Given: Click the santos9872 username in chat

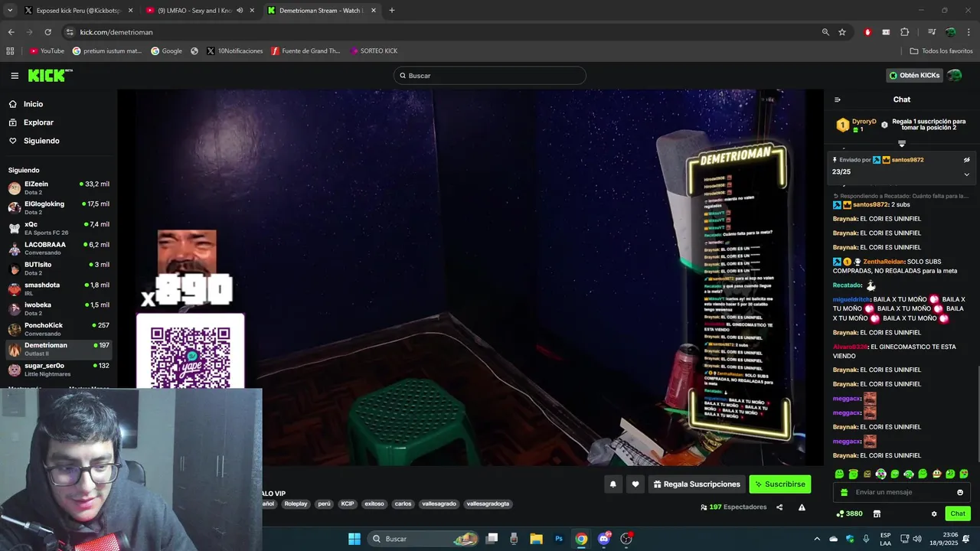Looking at the screenshot, I should coord(871,205).
